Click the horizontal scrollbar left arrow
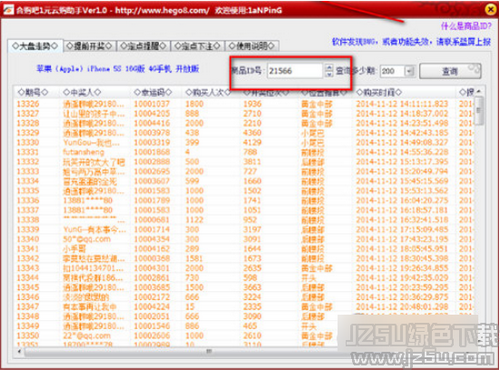 click(19, 351)
